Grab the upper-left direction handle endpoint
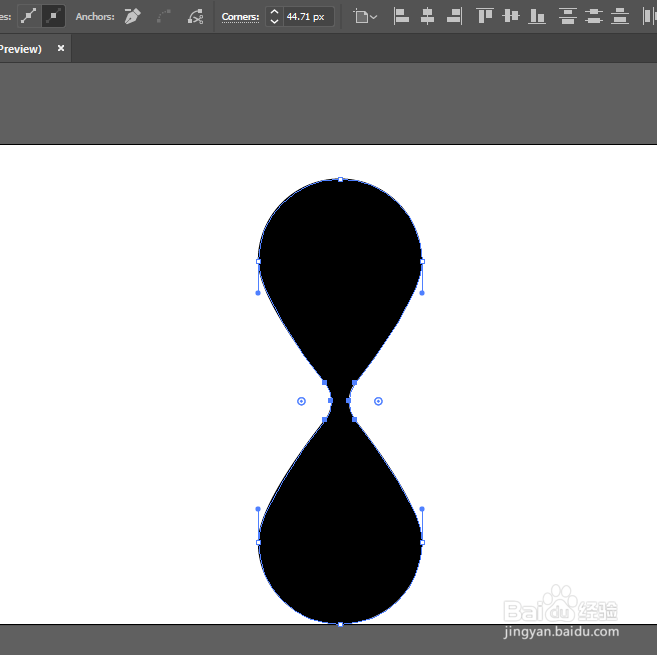 [x=258, y=293]
